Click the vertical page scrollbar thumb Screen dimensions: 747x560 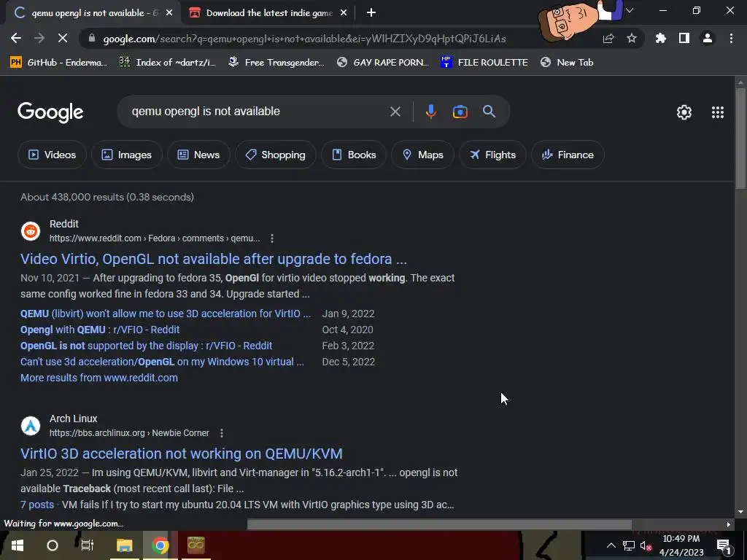coord(740,138)
